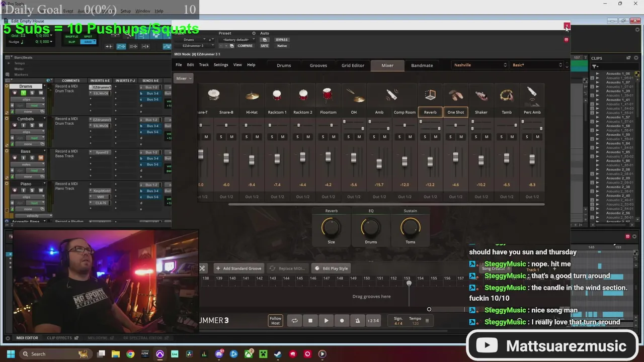Screen dimensions: 644x362
Task: Toggle plugin BYPASS button
Action: coord(282,40)
